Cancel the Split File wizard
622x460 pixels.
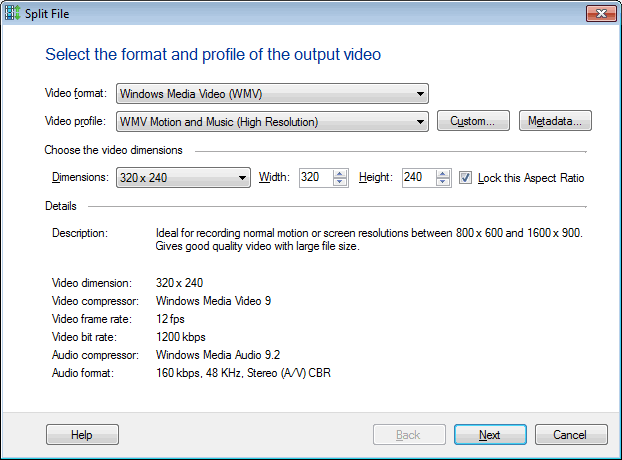pyautogui.click(x=571, y=435)
